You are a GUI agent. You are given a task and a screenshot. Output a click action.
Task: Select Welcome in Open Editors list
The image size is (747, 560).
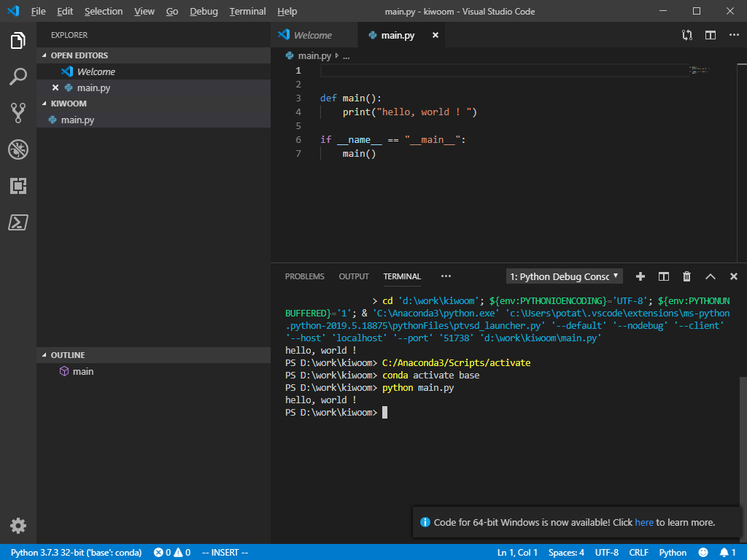pos(153,71)
